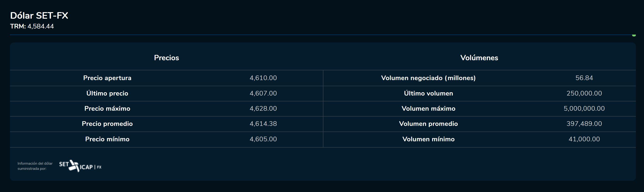Click the green status dot indicator
Image resolution: width=644 pixels, height=192 pixels.
pos(634,35)
